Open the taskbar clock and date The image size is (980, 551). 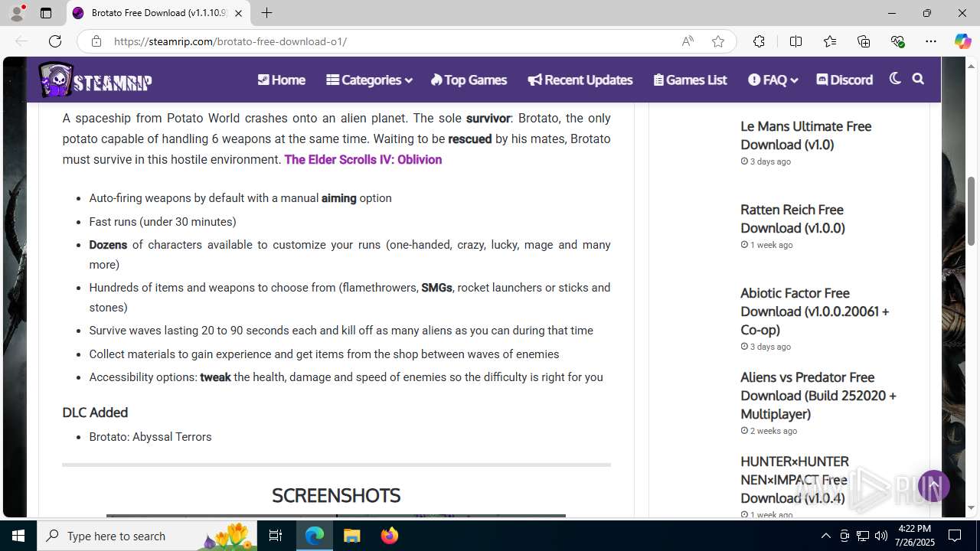[x=914, y=536]
